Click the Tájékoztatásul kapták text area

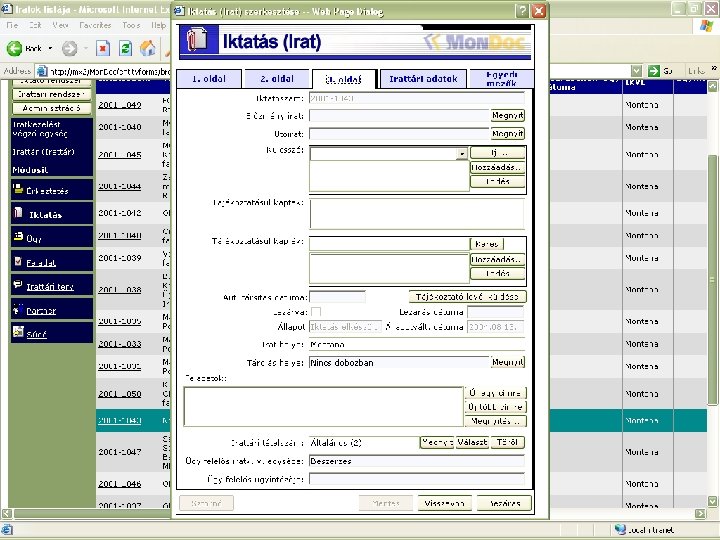point(417,213)
